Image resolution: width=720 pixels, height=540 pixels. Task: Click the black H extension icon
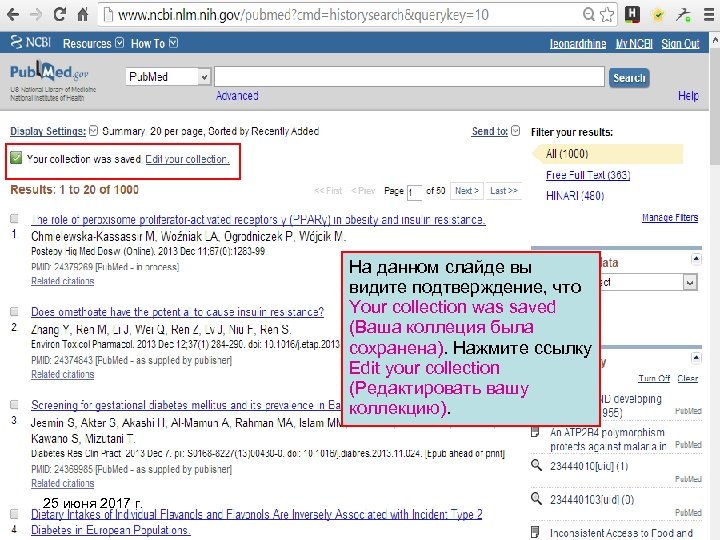632,14
